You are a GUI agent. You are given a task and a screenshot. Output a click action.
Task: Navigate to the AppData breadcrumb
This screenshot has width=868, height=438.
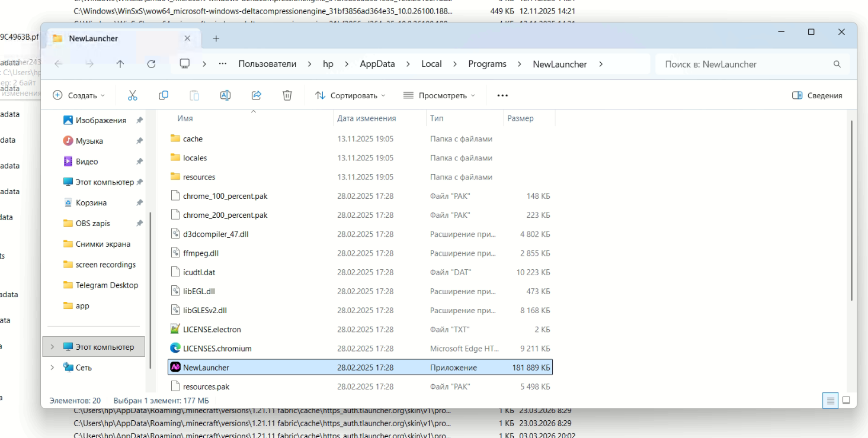click(377, 64)
